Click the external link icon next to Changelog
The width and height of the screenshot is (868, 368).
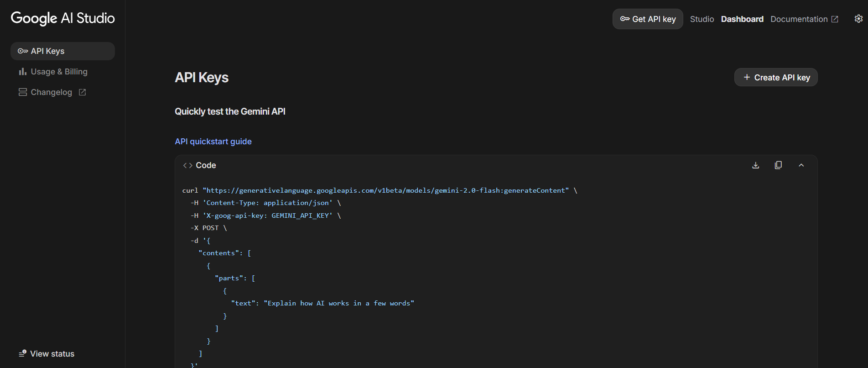[82, 92]
